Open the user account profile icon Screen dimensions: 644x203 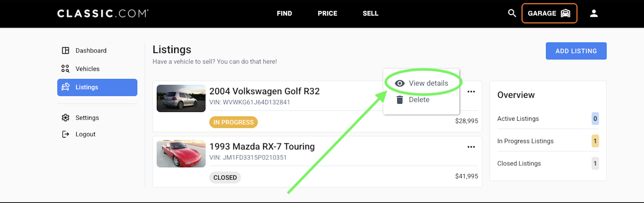(594, 13)
